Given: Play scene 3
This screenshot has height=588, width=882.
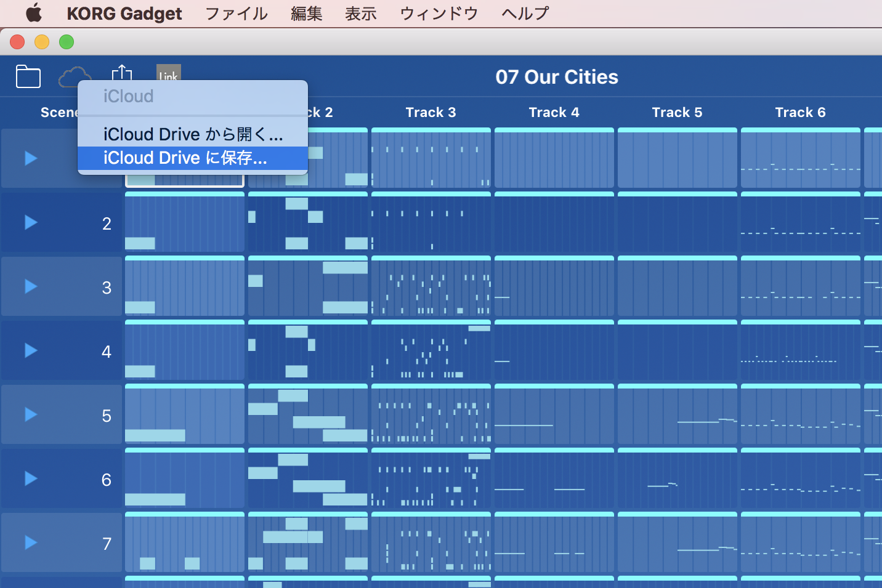Looking at the screenshot, I should click(x=31, y=286).
